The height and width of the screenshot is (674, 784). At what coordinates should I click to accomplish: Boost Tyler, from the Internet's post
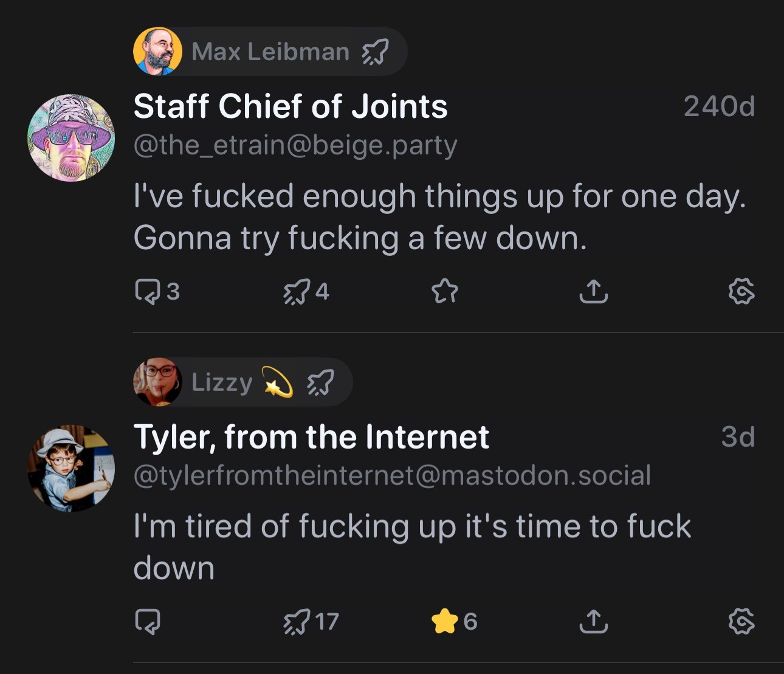[x=297, y=621]
